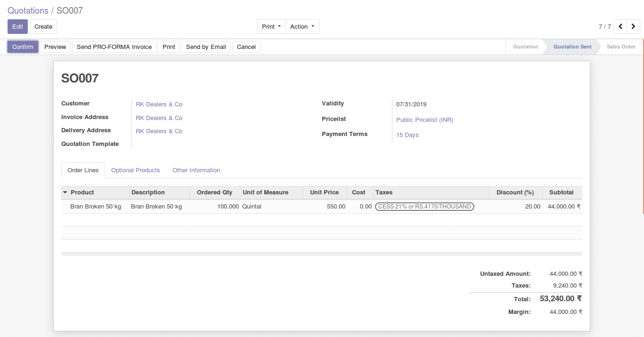Viewport: 644px width, 337px height.
Task: Open RK Dealers & Co customer link
Action: pos(159,104)
